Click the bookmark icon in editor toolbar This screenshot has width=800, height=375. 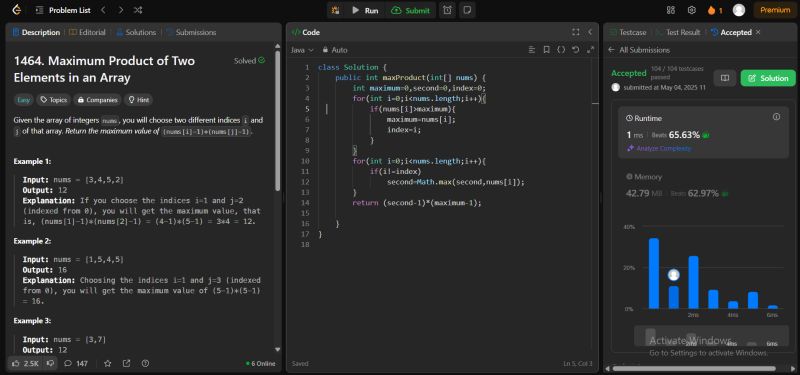[546, 49]
